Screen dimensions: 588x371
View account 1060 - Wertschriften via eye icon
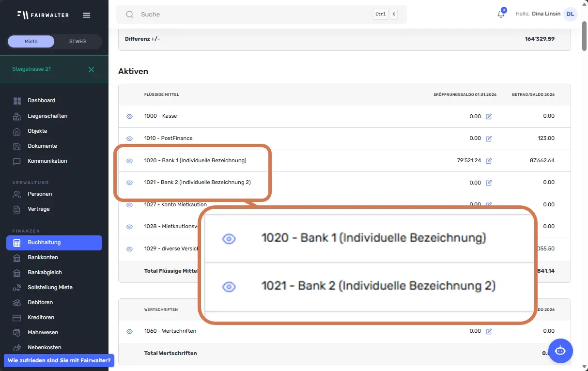coord(129,331)
